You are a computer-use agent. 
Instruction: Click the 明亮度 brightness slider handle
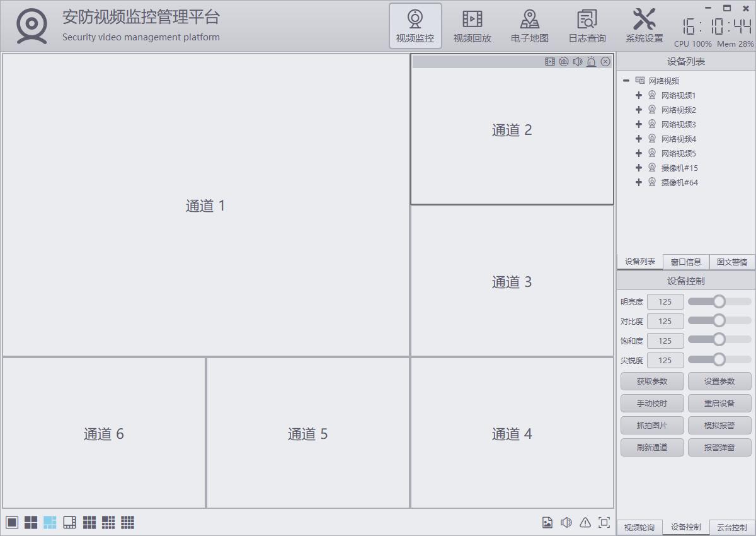point(719,301)
